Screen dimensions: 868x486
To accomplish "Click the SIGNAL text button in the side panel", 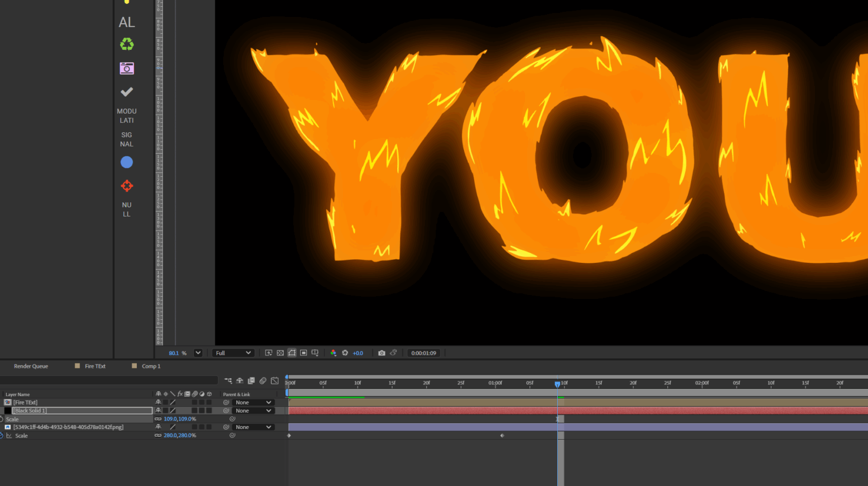I will [x=127, y=140].
